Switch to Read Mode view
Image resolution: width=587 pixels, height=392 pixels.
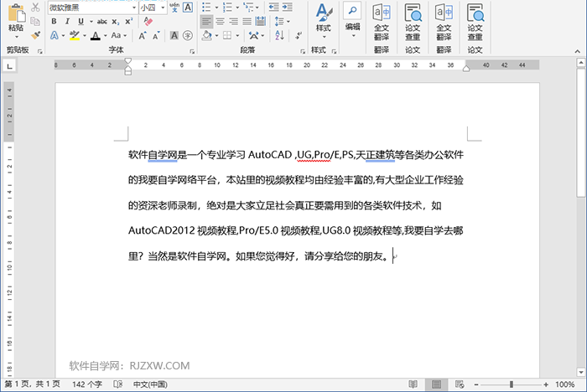(413, 384)
